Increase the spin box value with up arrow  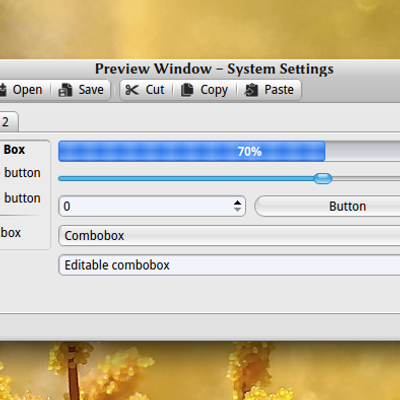click(x=237, y=203)
